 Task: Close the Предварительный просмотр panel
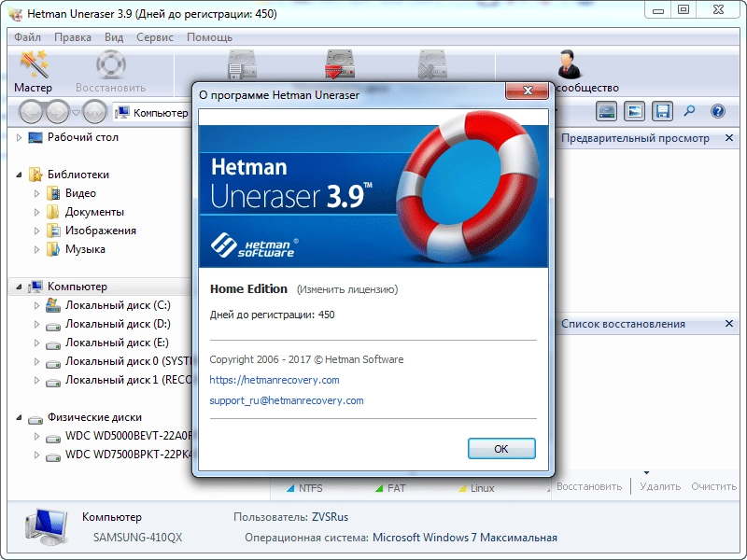[x=729, y=137]
